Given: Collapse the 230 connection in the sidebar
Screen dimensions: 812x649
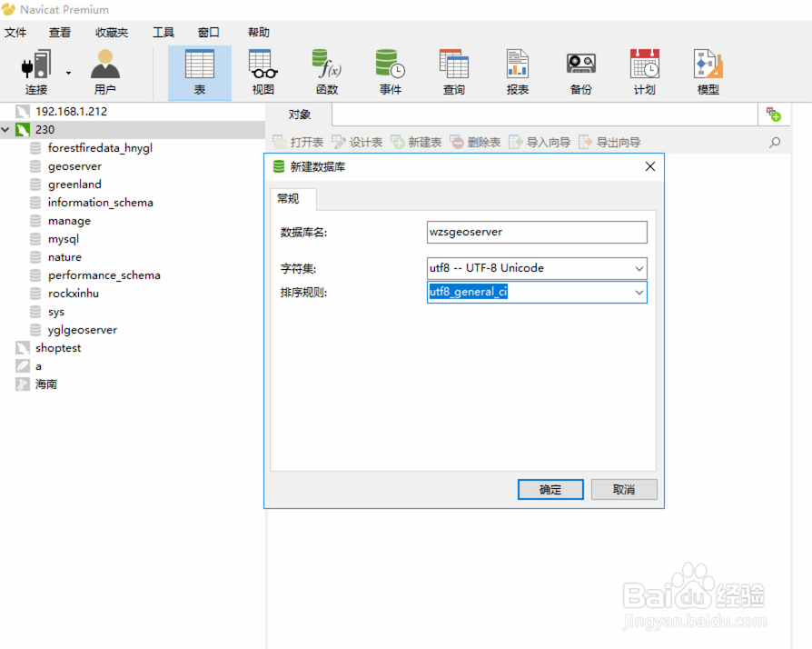Looking at the screenshot, I should coord(7,129).
